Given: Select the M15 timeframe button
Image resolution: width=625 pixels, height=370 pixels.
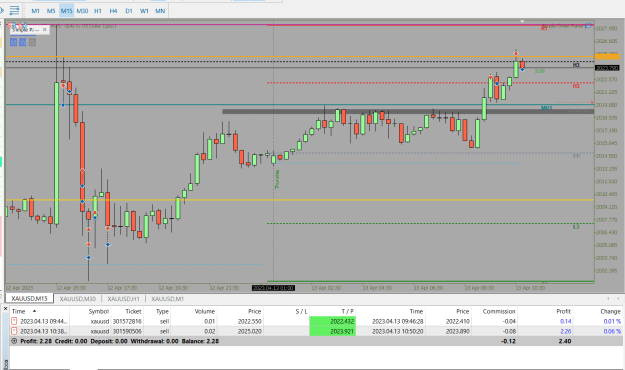Looking at the screenshot, I should click(x=67, y=11).
